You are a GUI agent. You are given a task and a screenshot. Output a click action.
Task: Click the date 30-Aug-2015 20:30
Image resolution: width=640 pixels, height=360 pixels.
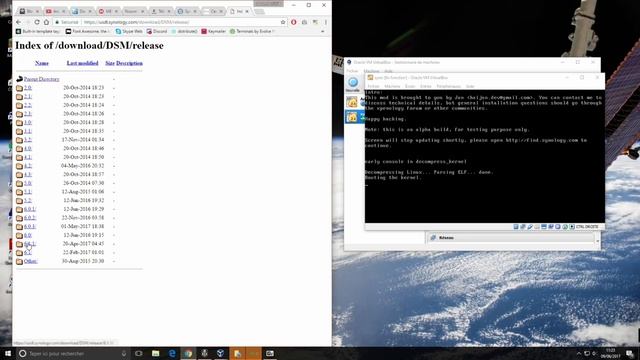[x=82, y=261]
